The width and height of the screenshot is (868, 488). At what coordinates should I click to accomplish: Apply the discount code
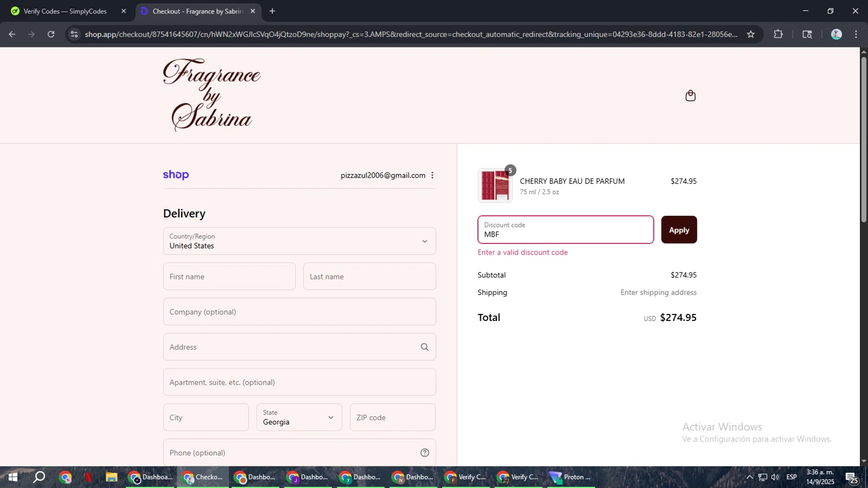coord(679,230)
